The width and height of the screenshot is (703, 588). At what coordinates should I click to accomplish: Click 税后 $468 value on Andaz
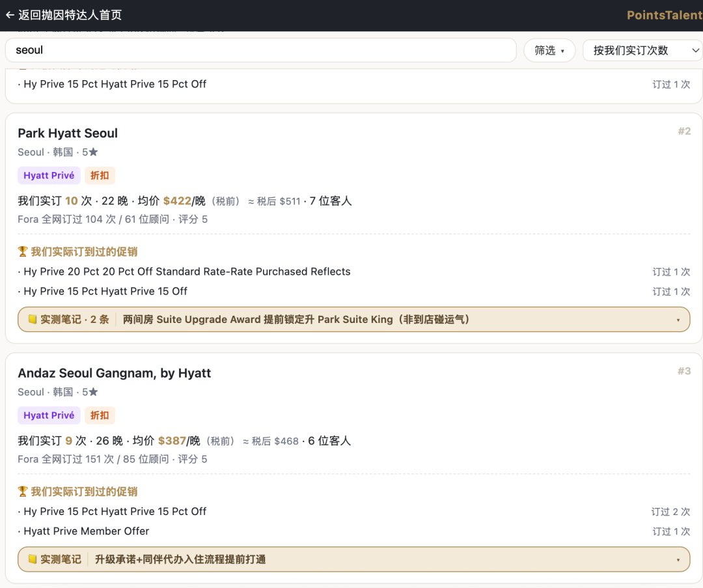[275, 441]
